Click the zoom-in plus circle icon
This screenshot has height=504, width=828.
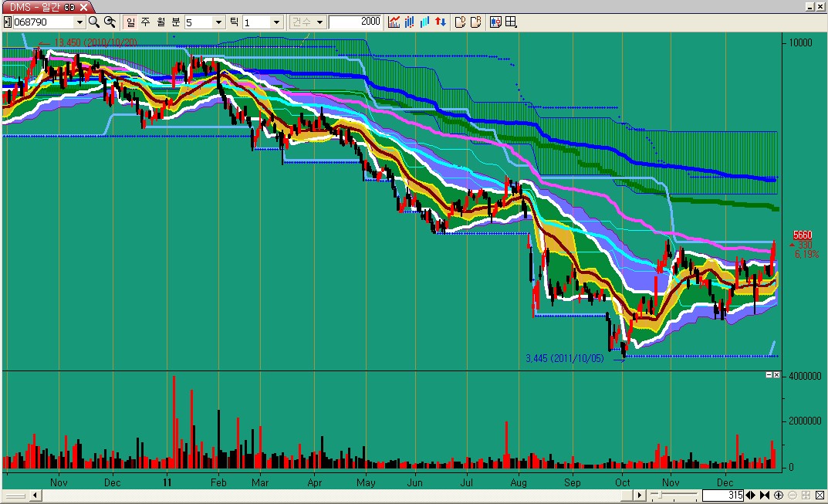coord(779,495)
